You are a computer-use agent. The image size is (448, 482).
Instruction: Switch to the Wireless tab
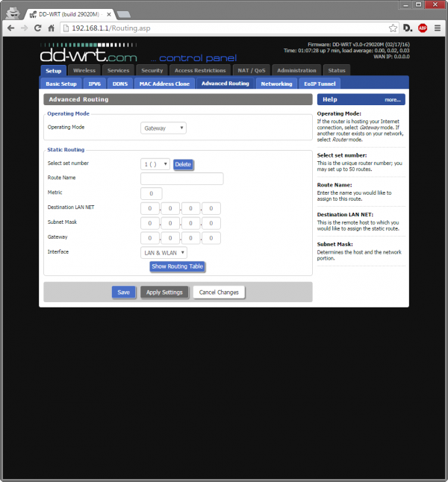coord(84,70)
